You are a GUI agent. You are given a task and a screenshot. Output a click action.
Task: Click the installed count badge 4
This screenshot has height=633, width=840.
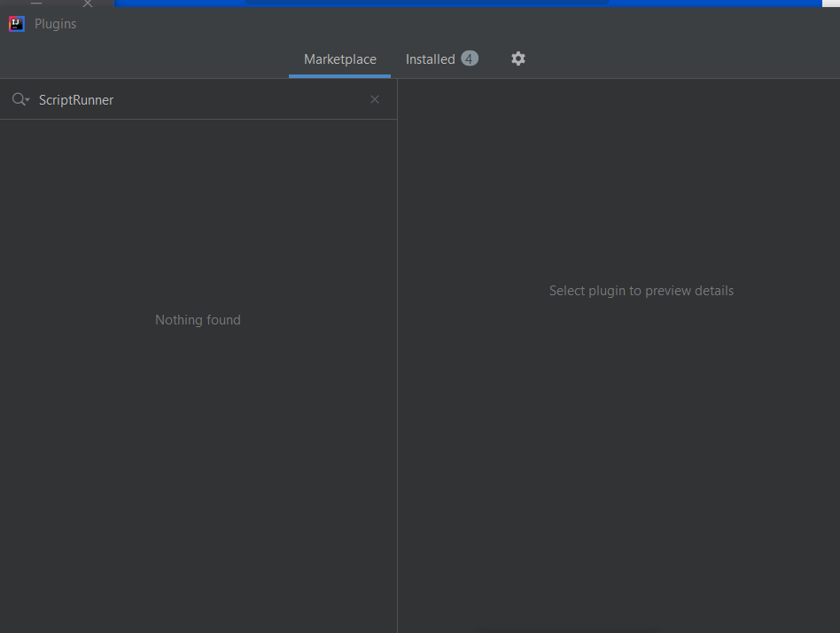pyautogui.click(x=470, y=59)
